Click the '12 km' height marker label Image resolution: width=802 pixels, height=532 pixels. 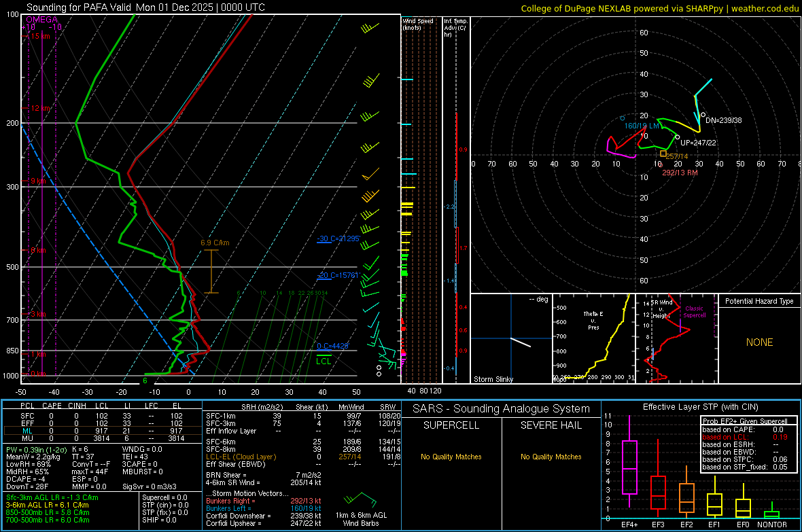point(40,109)
